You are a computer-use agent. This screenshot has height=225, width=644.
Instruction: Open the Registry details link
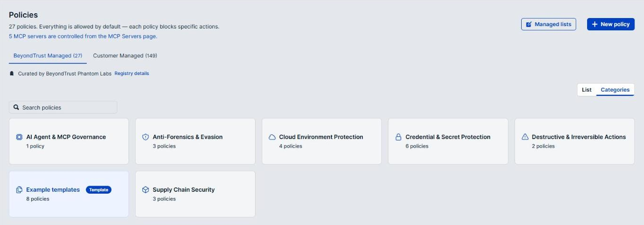pos(132,74)
